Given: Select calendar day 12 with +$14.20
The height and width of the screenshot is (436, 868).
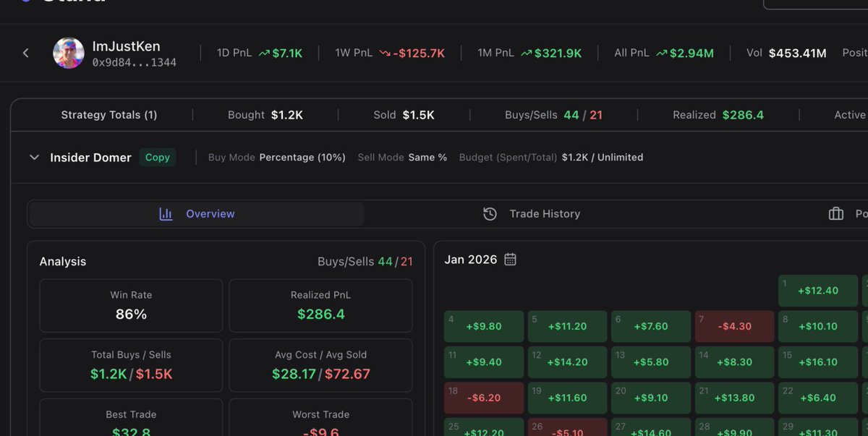Looking at the screenshot, I should tap(568, 362).
